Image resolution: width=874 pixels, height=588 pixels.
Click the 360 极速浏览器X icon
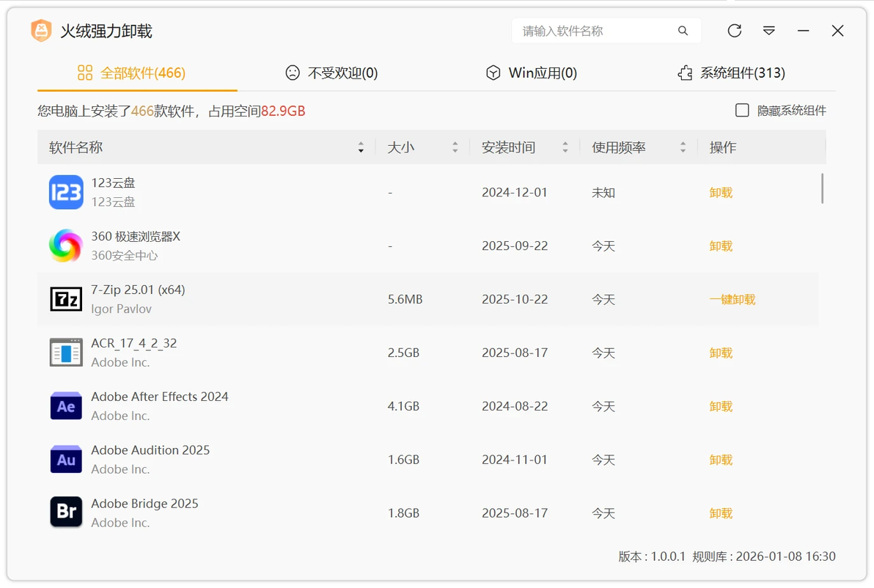pos(66,246)
